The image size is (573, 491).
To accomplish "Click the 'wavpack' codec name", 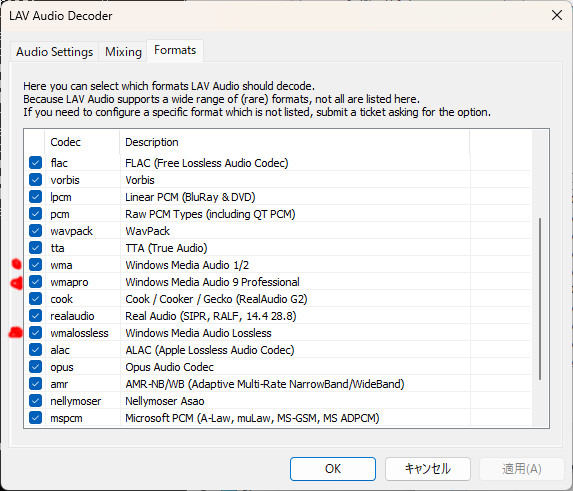I will click(72, 231).
